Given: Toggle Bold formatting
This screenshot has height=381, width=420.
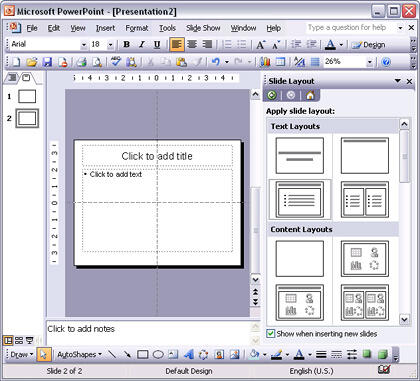Looking at the screenshot, I should coord(127,45).
